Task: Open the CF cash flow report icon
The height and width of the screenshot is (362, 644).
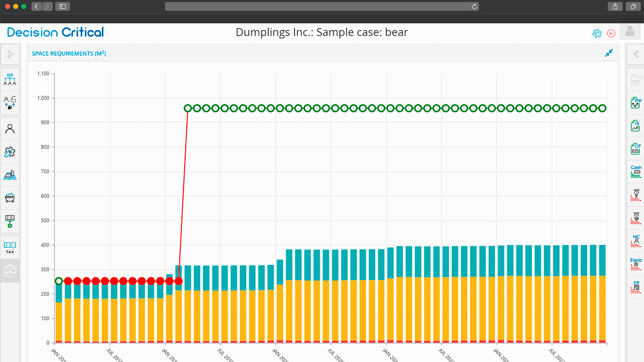Action: tap(635, 149)
